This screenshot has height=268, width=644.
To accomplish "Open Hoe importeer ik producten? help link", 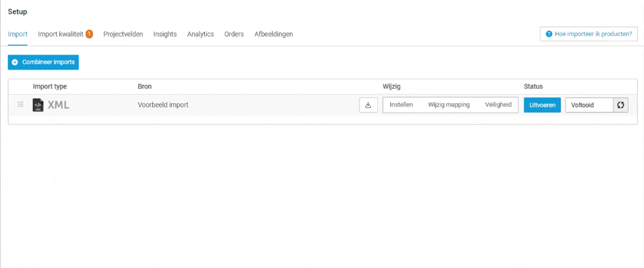I will click(589, 34).
